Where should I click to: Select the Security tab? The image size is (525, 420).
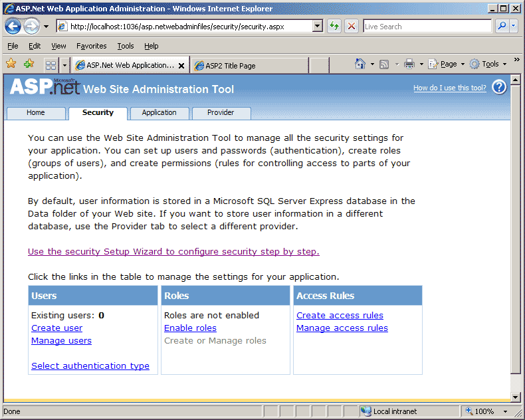click(98, 113)
